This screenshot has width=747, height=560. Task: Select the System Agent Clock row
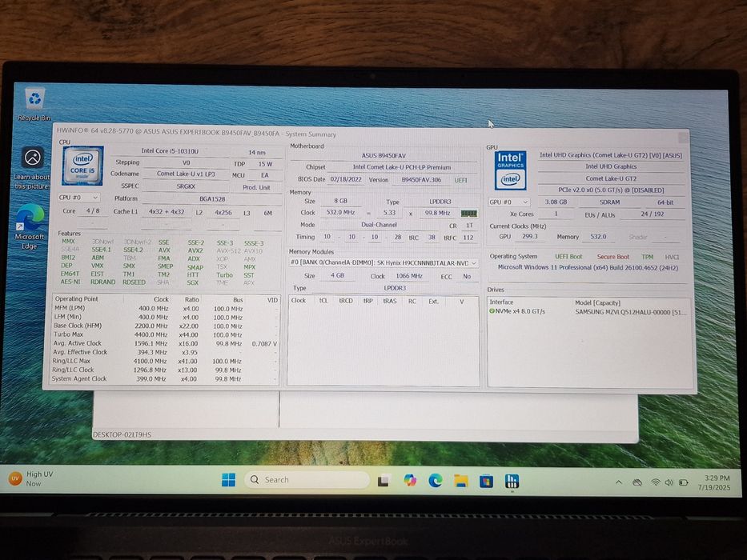(x=165, y=378)
